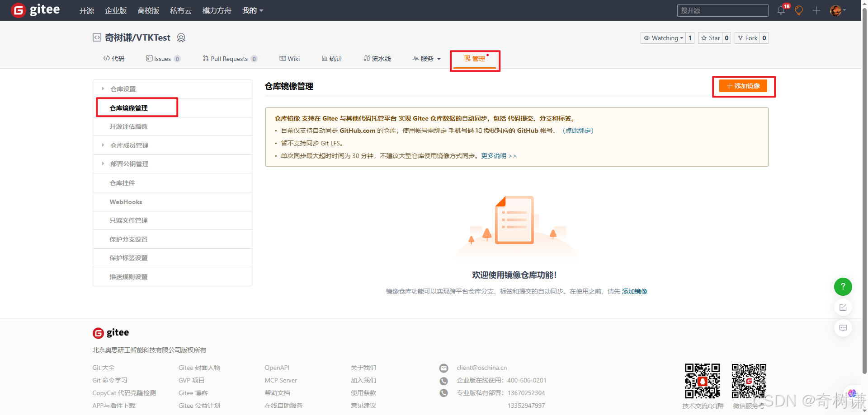Viewport: 868px width, 415px height.
Task: Open the Git 大全 footer link
Action: tap(104, 368)
